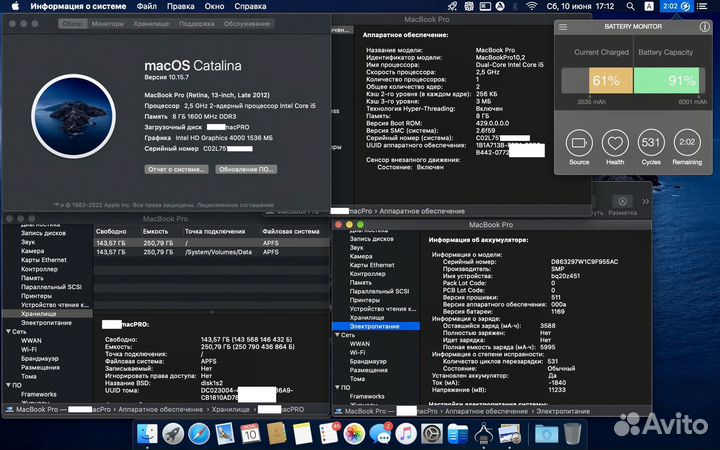This screenshot has height=450, width=720.
Task: Open System Information caliper icon in Dock
Action: 484,434
